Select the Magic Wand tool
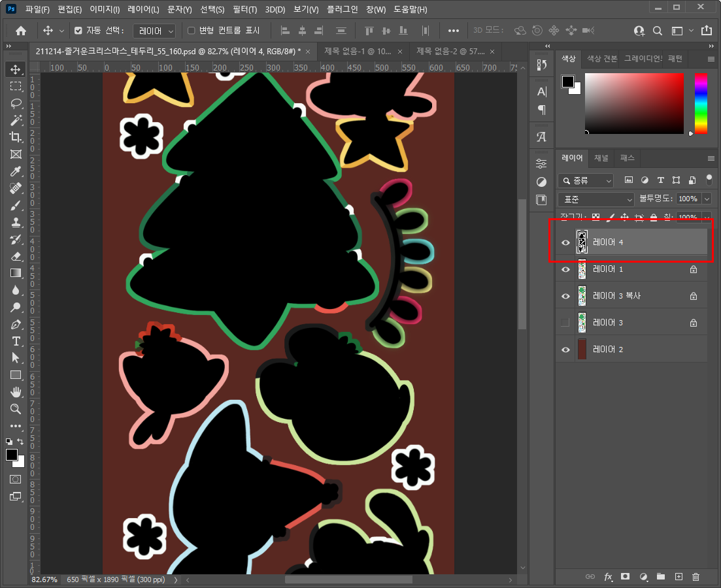The height and width of the screenshot is (588, 721). pos(16,120)
